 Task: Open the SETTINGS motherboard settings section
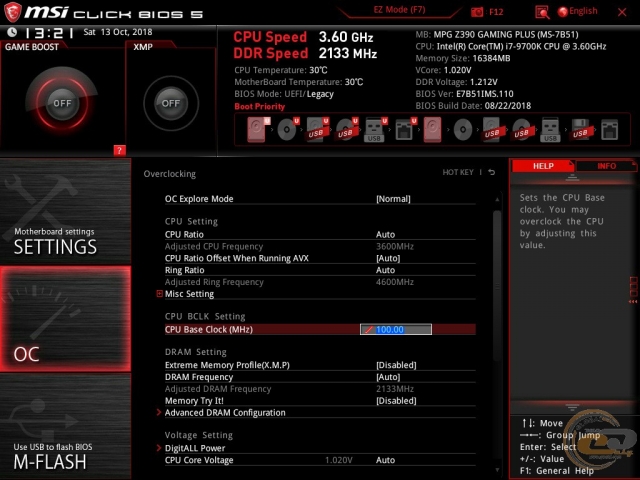[65, 211]
